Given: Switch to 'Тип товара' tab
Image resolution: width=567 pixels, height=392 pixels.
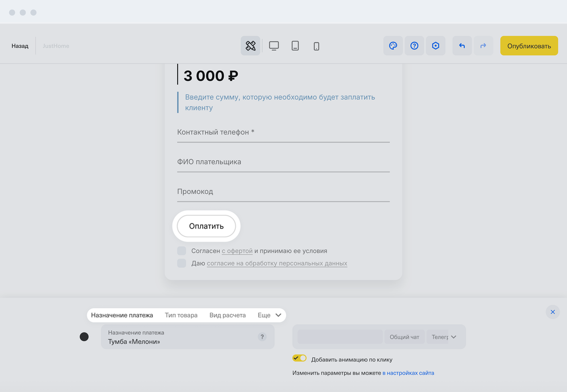Looking at the screenshot, I should click(181, 315).
